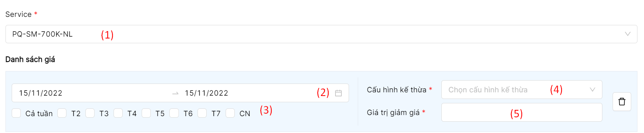Open the Cấu hình kế thừa dropdown arrow
The width and height of the screenshot is (644, 133).
(x=593, y=90)
